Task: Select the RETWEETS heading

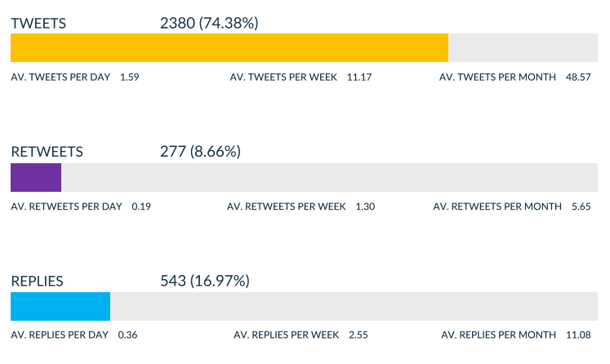Action: pos(47,152)
